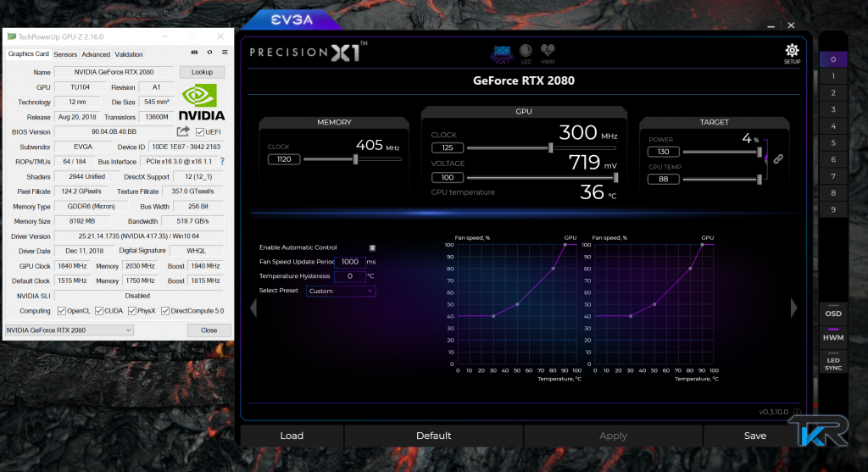Click the Memory Clock slider handle
868x472 pixels.
click(x=355, y=159)
